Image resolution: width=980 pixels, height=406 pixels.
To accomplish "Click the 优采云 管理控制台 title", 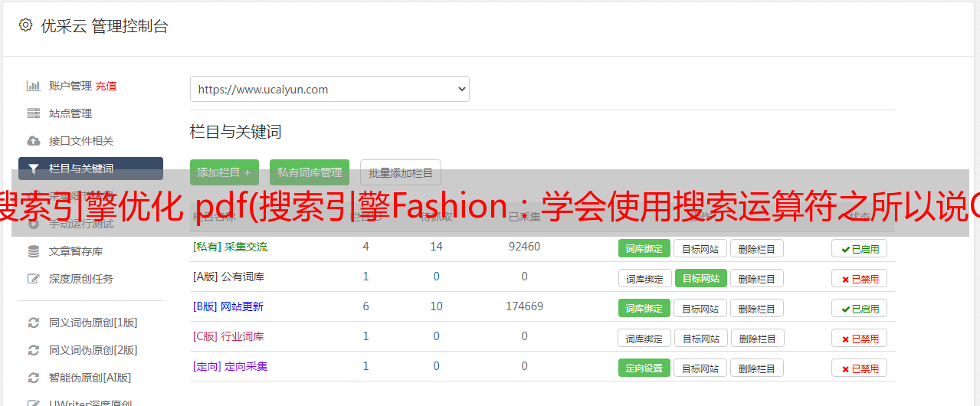I will [x=104, y=26].
